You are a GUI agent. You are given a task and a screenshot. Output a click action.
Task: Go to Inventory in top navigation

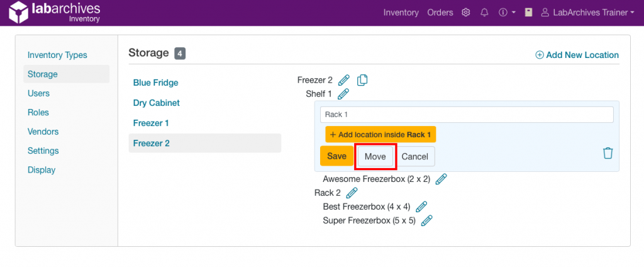pos(401,13)
